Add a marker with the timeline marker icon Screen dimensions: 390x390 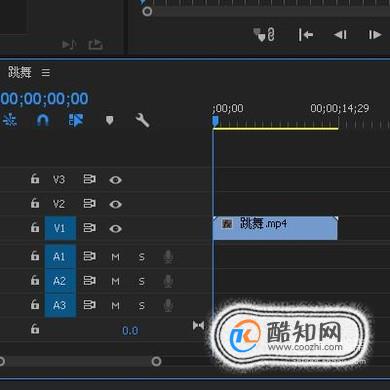(109, 120)
